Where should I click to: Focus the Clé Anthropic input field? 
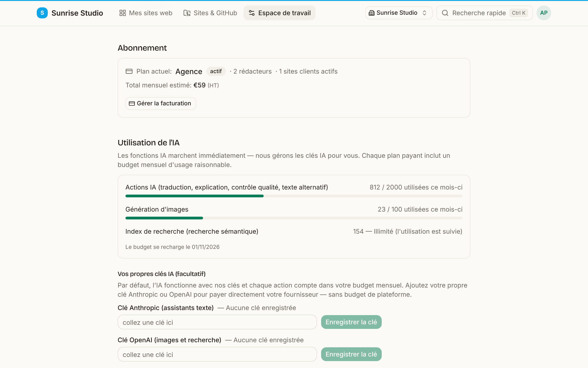point(217,322)
